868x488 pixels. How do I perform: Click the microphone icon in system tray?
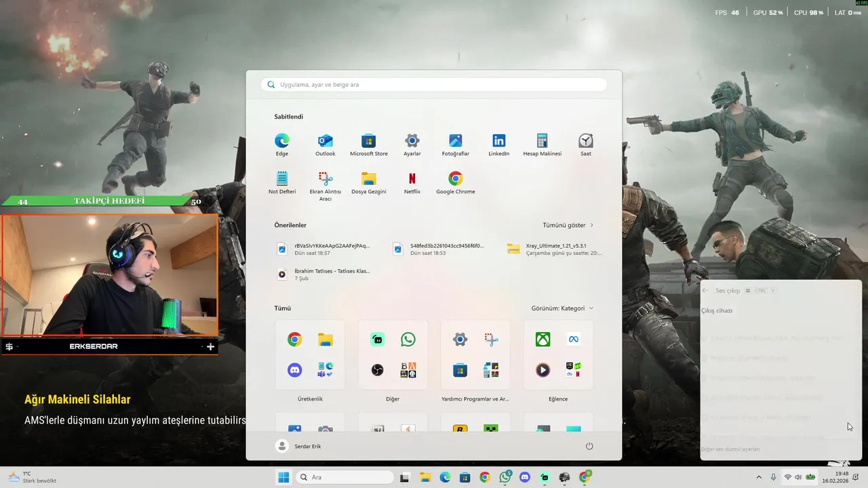pyautogui.click(x=774, y=477)
